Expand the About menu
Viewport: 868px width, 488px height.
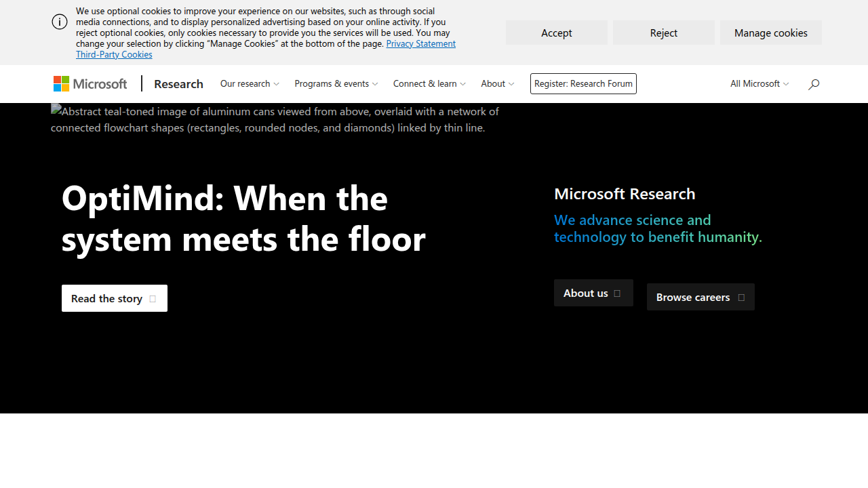pyautogui.click(x=497, y=83)
